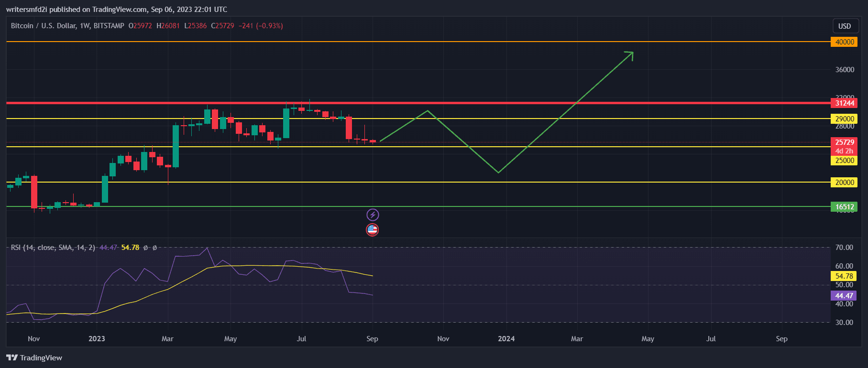Click the green projection arrow head

click(630, 54)
